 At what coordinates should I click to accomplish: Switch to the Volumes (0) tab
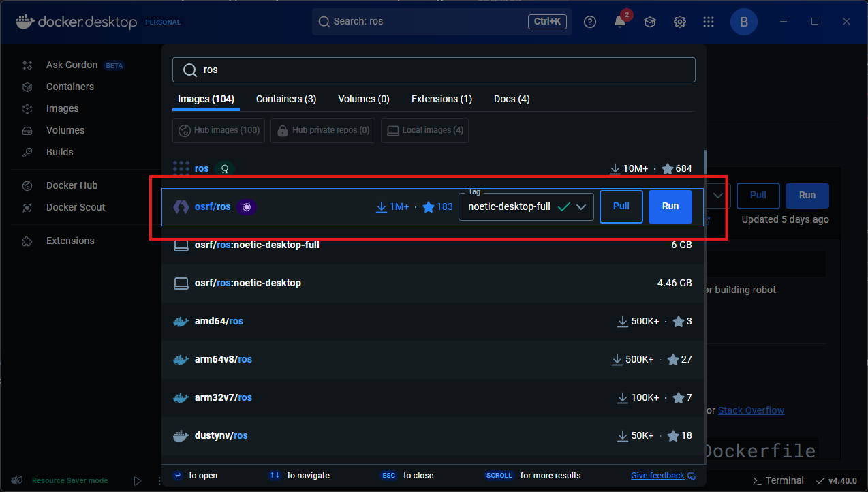(364, 99)
